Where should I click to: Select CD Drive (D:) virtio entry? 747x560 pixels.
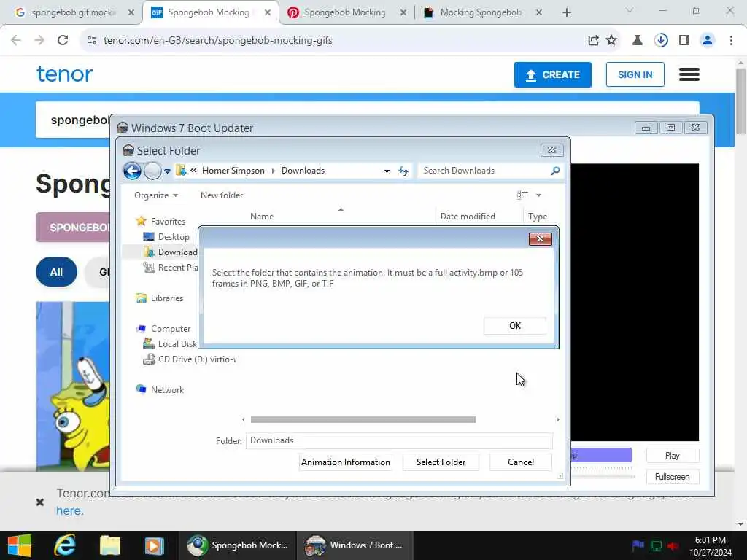190,359
